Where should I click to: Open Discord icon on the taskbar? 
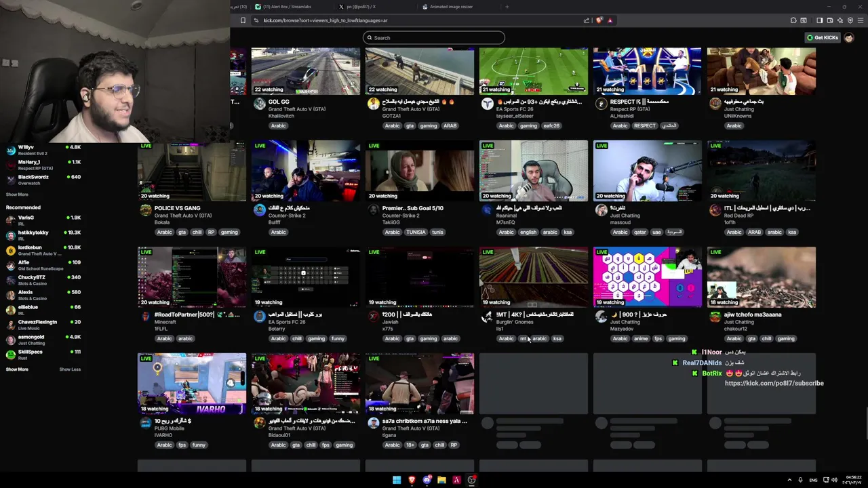tap(427, 480)
